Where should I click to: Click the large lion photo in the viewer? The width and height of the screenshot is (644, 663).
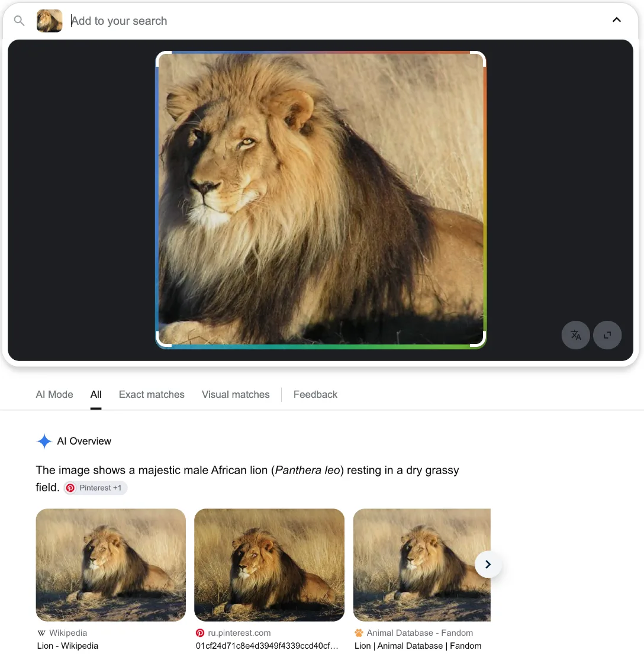pyautogui.click(x=321, y=199)
